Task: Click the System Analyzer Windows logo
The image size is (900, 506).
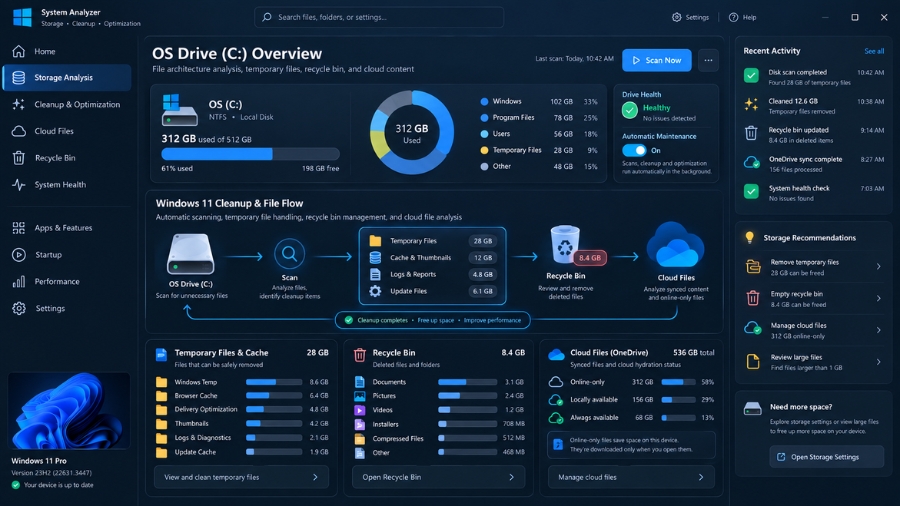Action: [x=22, y=17]
